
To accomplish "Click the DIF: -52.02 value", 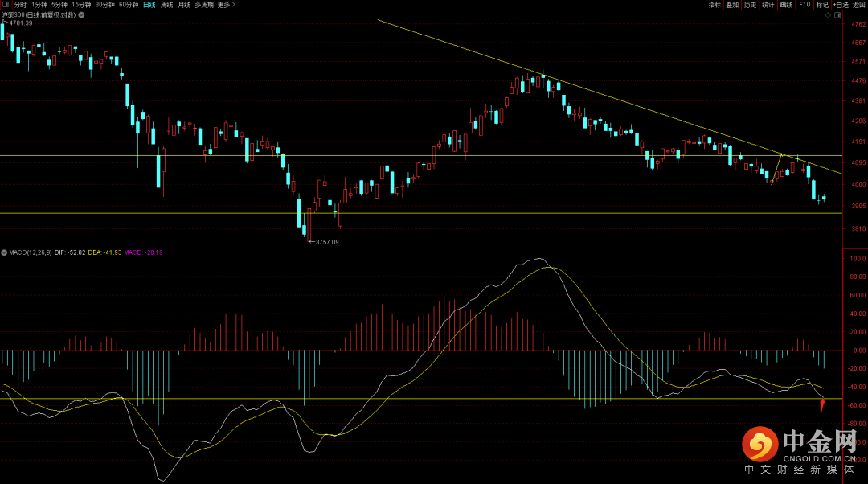I will click(x=70, y=252).
